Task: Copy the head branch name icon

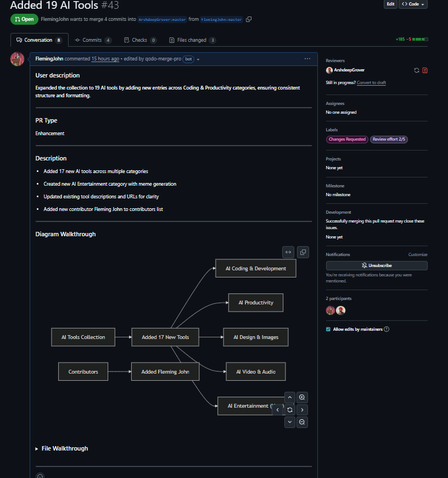Action: pos(249,19)
